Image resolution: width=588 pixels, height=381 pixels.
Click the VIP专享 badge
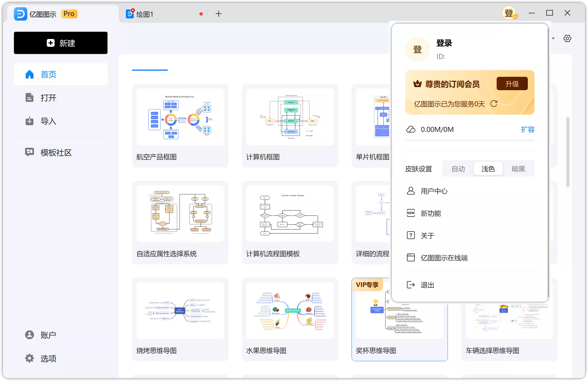pos(367,284)
